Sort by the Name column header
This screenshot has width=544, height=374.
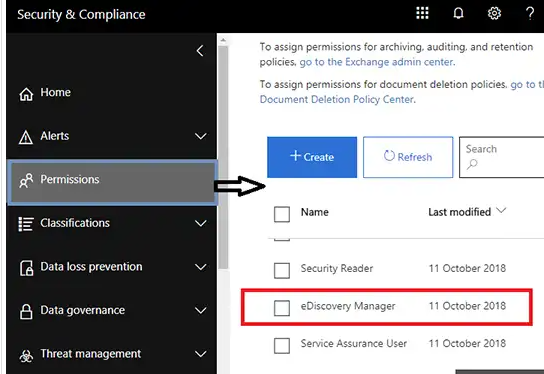click(x=314, y=212)
